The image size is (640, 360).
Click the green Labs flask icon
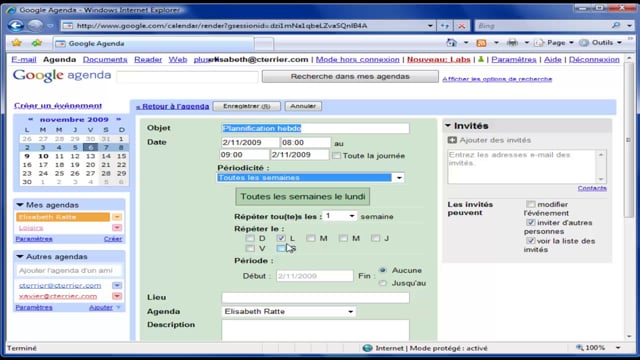pyautogui.click(x=481, y=59)
